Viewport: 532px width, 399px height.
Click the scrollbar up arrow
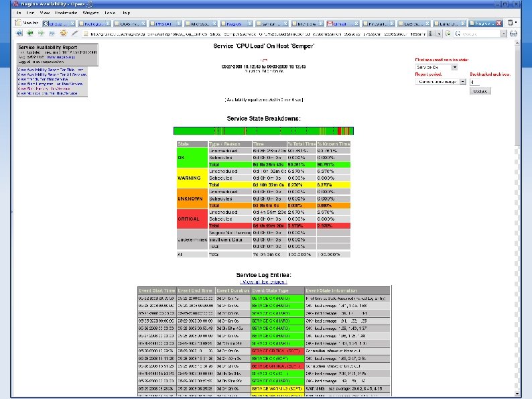pyautogui.click(x=517, y=44)
